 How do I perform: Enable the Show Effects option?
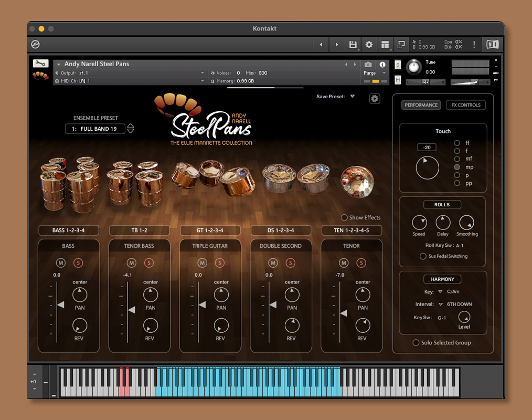(x=344, y=217)
